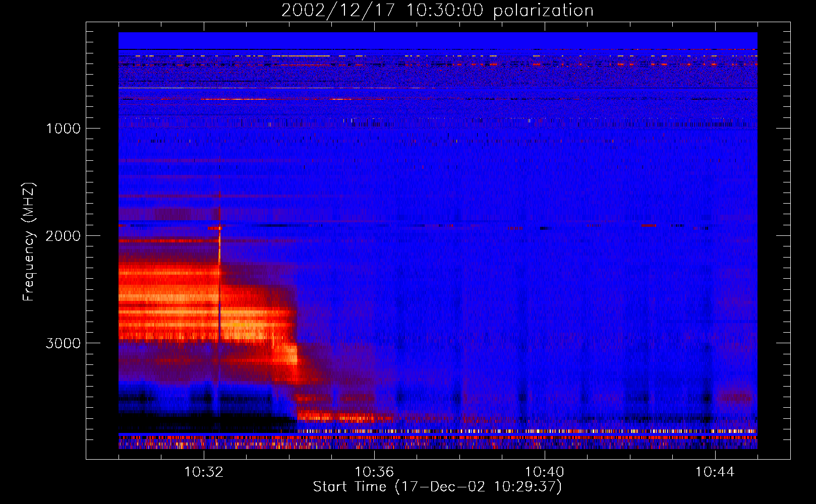Click the "2000" frequency tick label
Image resolution: width=816 pixels, height=504 pixels.
click(x=63, y=236)
